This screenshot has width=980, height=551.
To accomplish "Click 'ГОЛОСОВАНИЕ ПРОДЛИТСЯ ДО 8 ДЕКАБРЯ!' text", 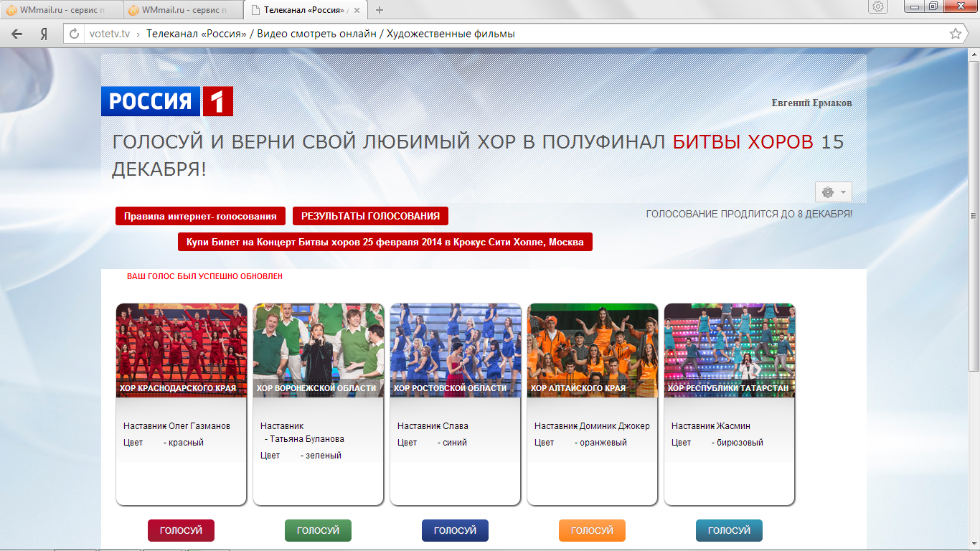I will click(749, 214).
